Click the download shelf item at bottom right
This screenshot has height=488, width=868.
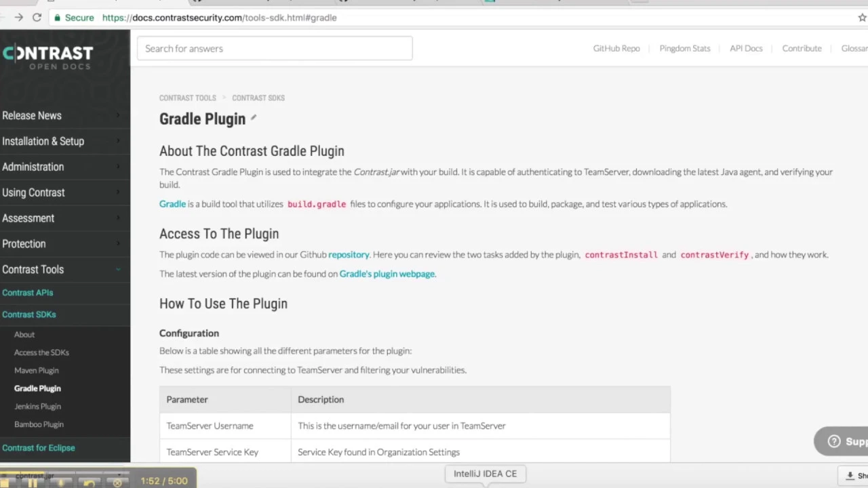click(x=854, y=475)
